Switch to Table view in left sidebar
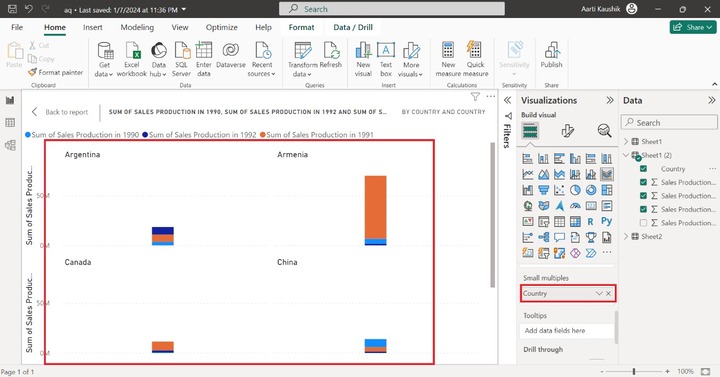The height and width of the screenshot is (377, 720). coord(10,123)
